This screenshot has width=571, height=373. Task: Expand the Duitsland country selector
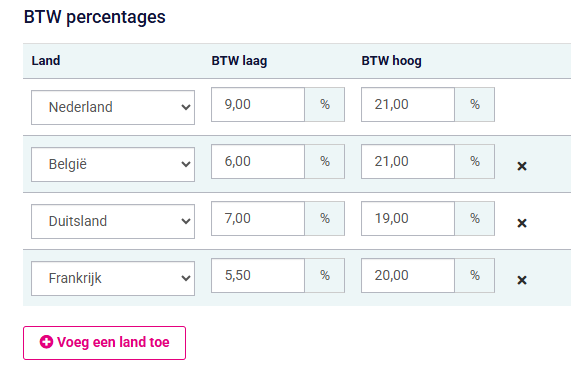[x=113, y=221]
